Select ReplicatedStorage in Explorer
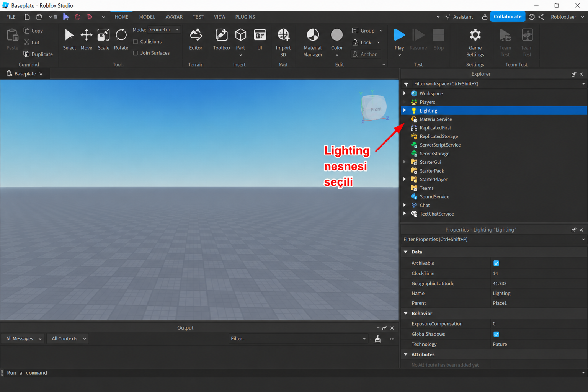The image size is (588, 392). [439, 136]
